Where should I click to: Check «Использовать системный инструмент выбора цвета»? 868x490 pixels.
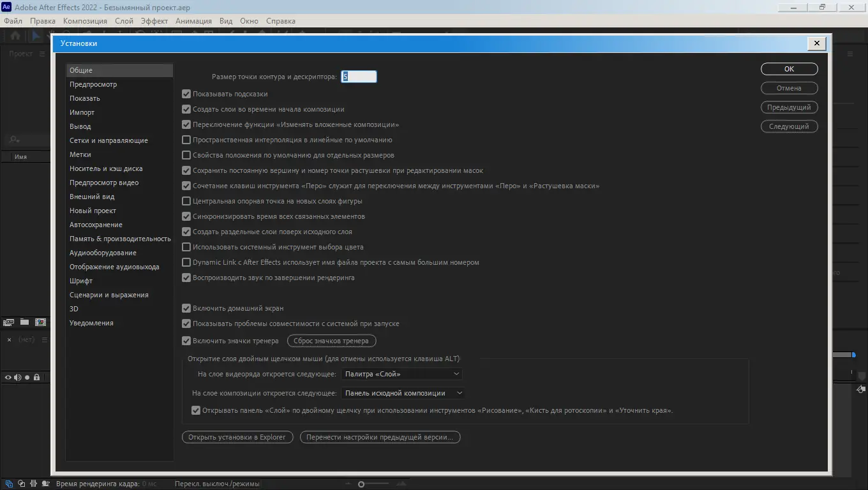186,247
